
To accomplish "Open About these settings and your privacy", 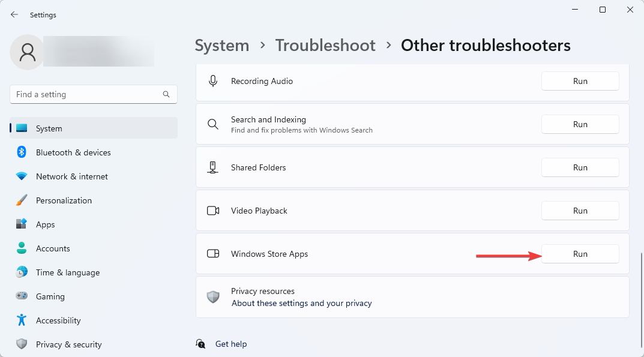I will tap(301, 303).
